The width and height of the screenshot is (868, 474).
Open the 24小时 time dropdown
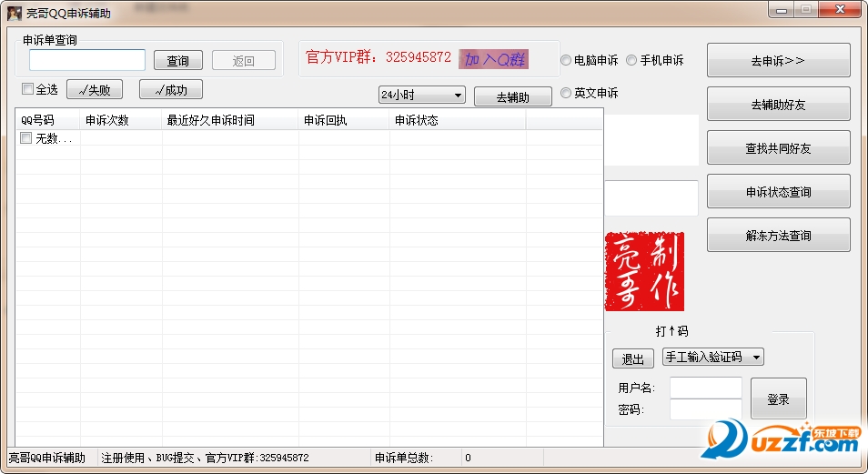[422, 95]
